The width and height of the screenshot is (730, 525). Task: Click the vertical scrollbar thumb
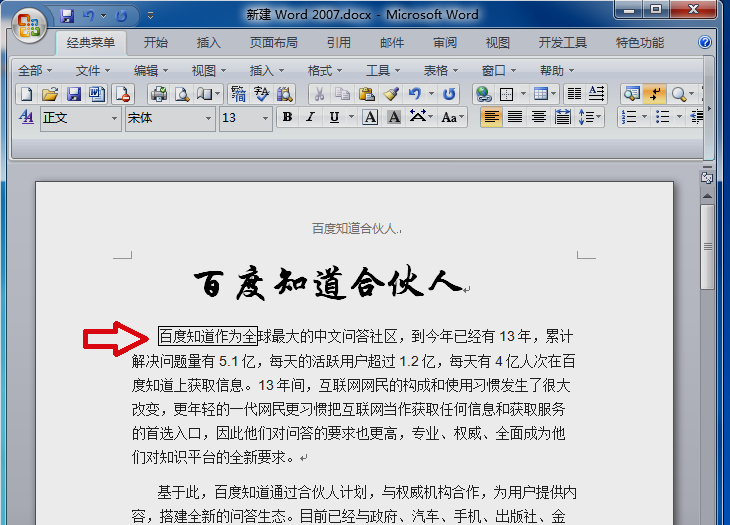pyautogui.click(x=708, y=247)
